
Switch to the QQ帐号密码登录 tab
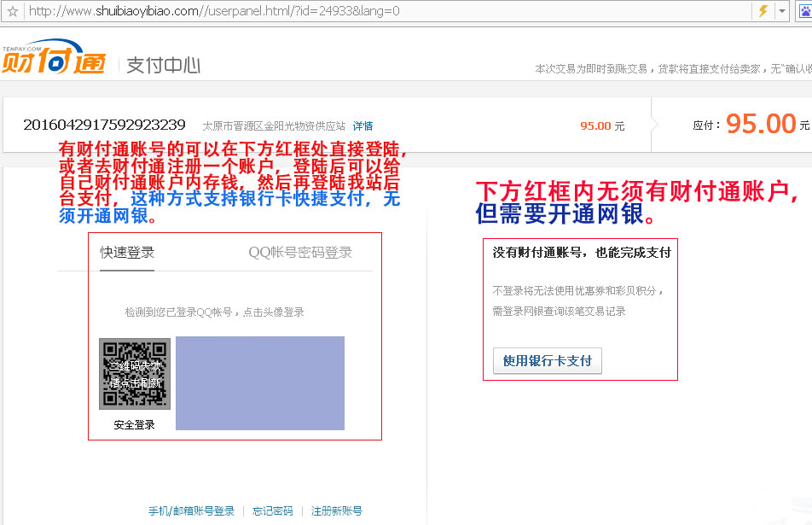[x=300, y=252]
